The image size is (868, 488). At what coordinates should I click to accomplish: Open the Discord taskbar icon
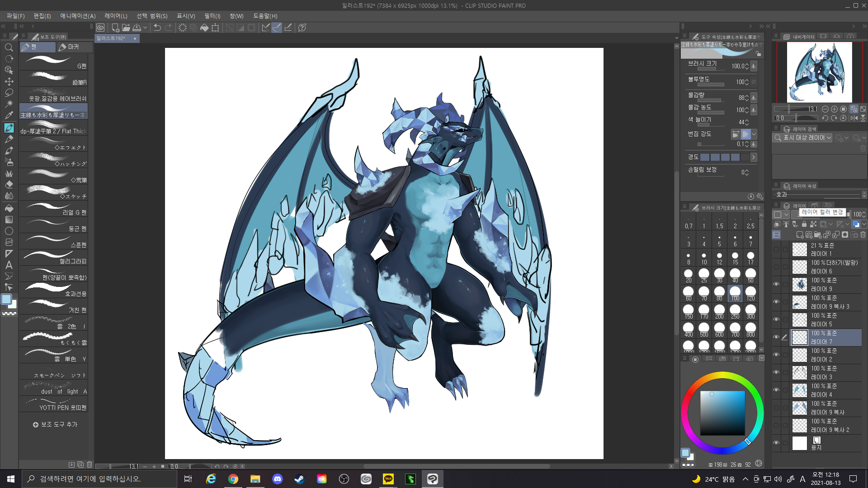click(x=277, y=479)
